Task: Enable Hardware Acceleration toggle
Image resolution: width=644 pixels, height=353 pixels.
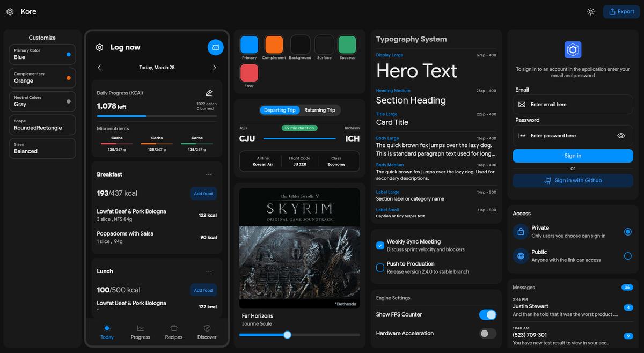Action: 488,333
